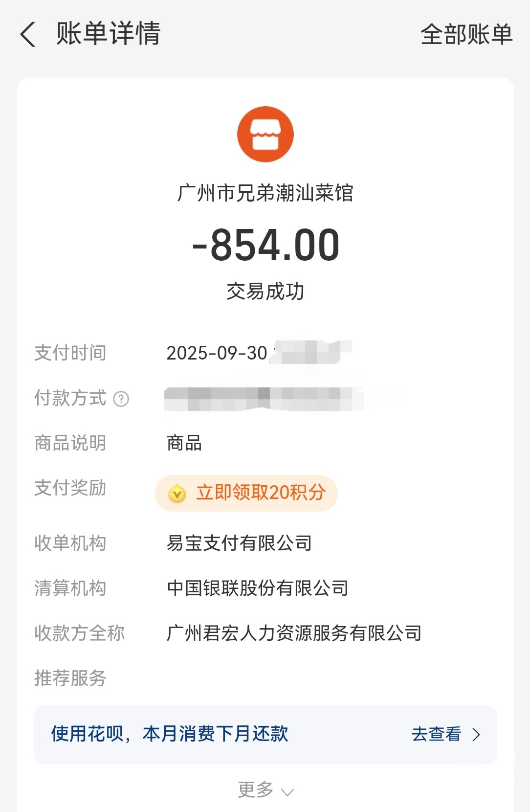Expand 更多 (more) section

[256, 789]
